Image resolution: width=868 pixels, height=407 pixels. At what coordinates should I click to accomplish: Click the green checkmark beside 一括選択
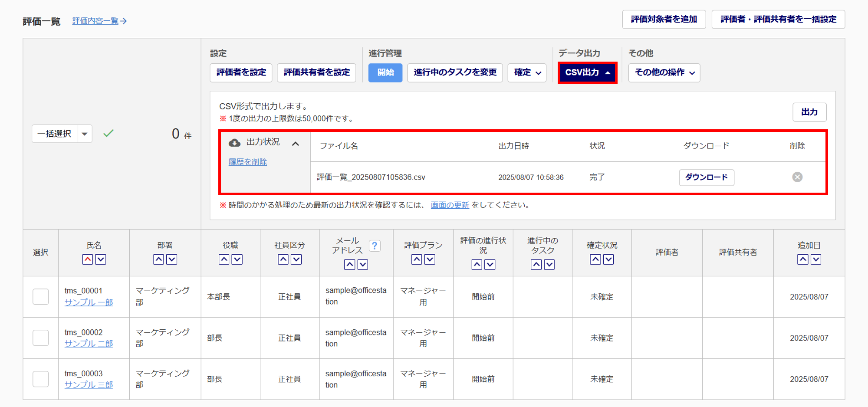(108, 133)
